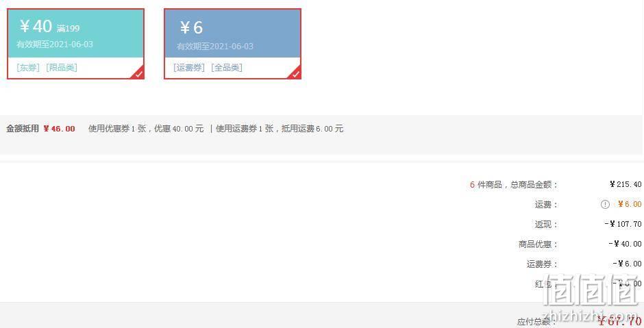Click the [限品类] tag label
This screenshot has width=644, height=328.
click(x=62, y=68)
